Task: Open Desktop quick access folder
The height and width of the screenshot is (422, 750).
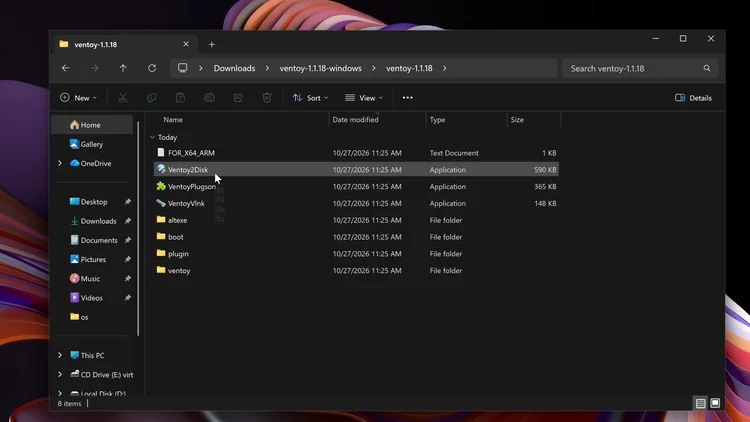Action: coord(94,202)
